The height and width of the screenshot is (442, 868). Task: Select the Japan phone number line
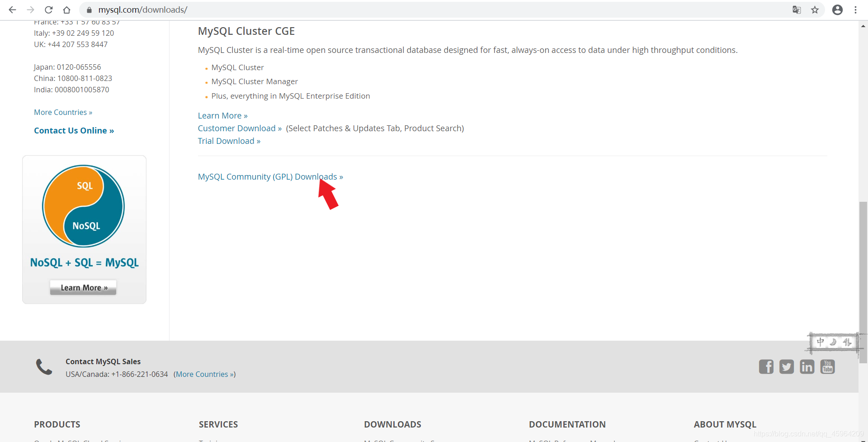[67, 67]
